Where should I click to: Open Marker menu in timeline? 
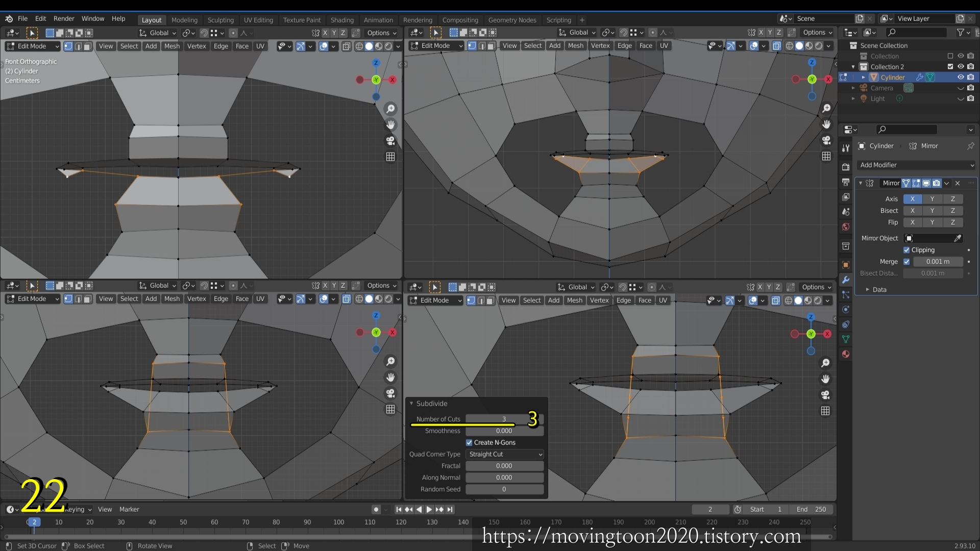pos(129,509)
